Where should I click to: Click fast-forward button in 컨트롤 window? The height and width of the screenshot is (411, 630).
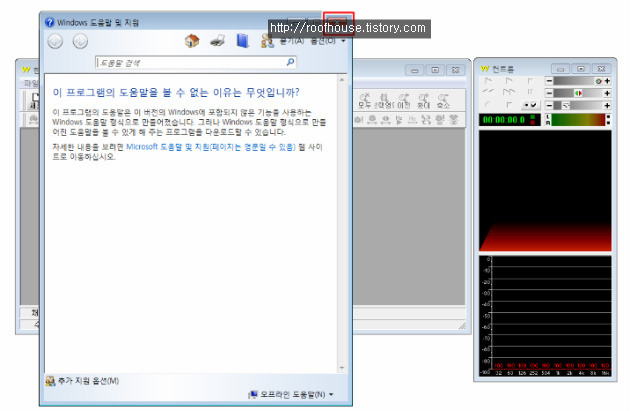coord(509,92)
